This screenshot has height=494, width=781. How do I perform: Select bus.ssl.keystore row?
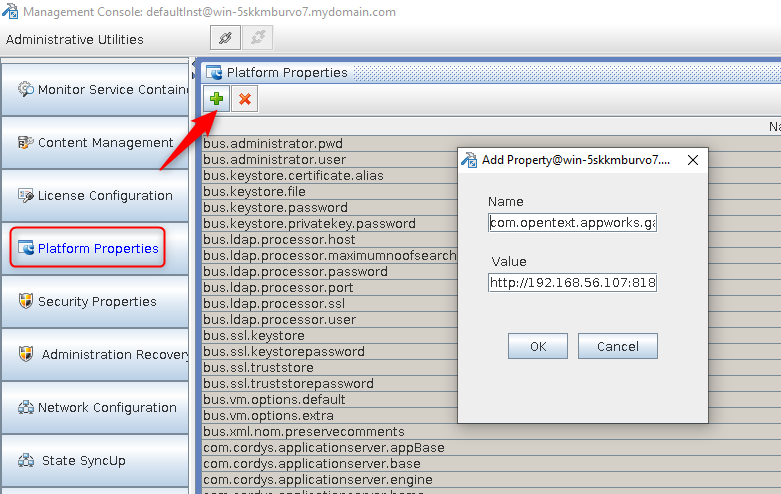330,335
